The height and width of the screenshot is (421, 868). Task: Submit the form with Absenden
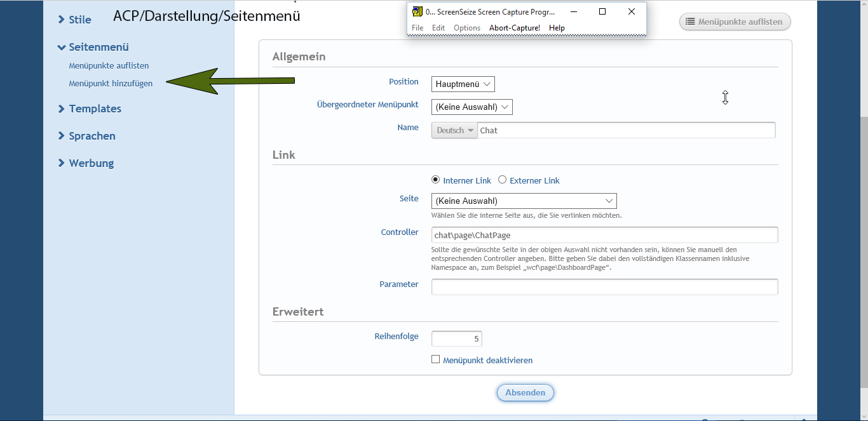(x=525, y=392)
